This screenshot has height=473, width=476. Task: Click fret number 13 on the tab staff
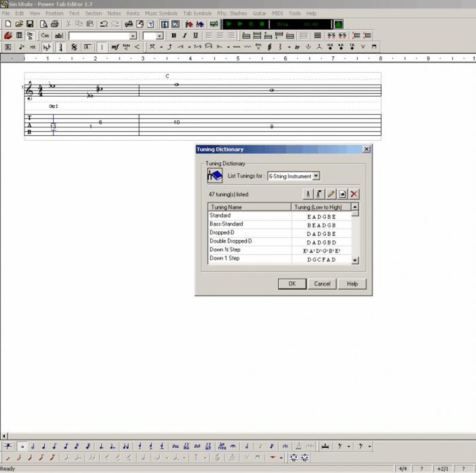tap(53, 126)
